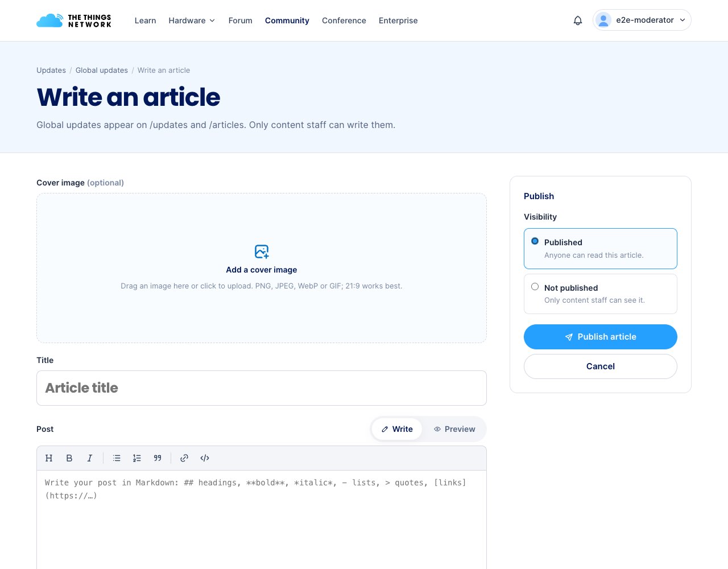
Task: Open the notifications bell
Action: (578, 20)
